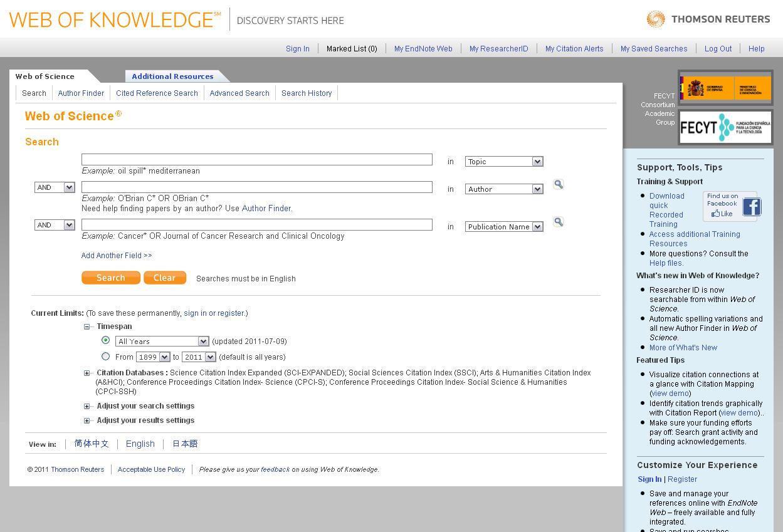This screenshot has height=532, width=783.
Task: Click Sign In in the top bar
Action: (x=298, y=49)
